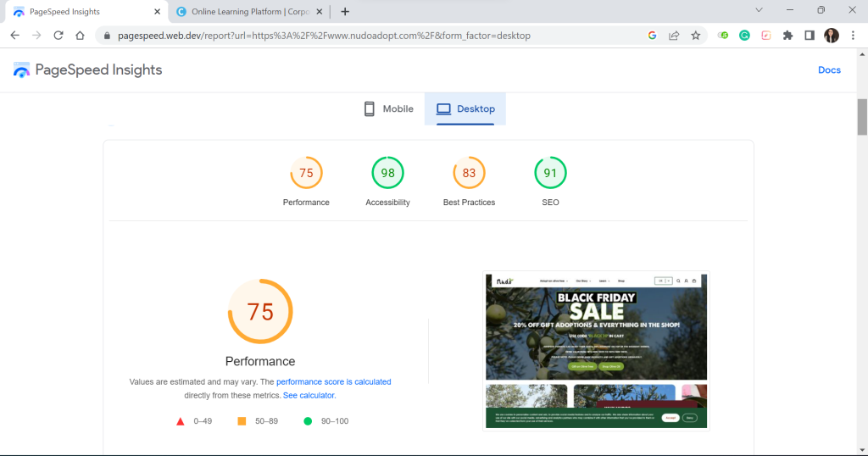
Task: Click the PageSpeed Insights title text
Action: [x=98, y=70]
